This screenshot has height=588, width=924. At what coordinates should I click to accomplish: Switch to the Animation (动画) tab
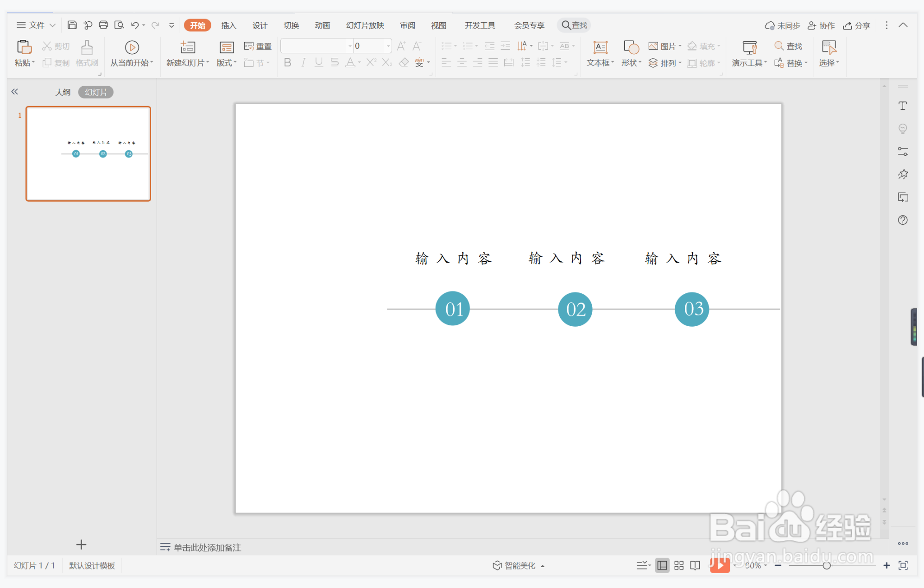pos(322,25)
